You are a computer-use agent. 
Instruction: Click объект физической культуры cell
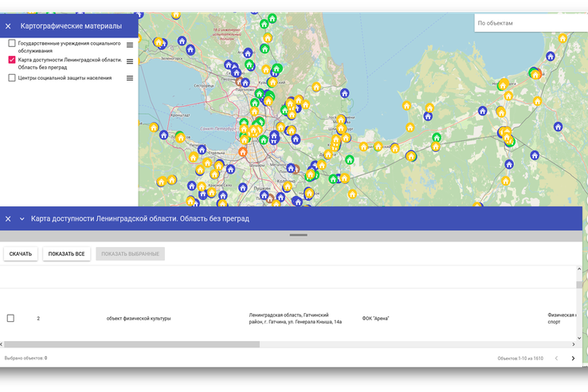point(139,319)
